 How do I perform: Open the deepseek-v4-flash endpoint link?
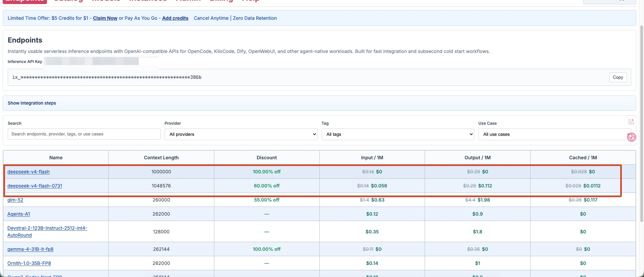click(29, 172)
